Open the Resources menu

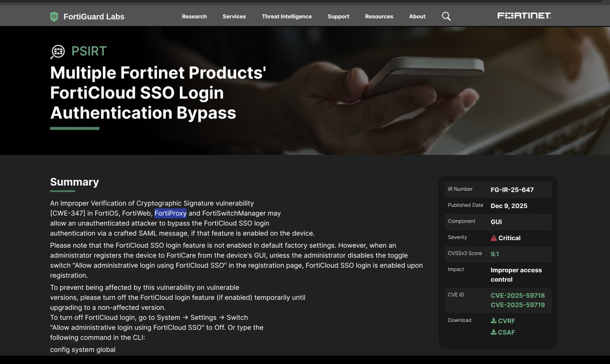(379, 16)
